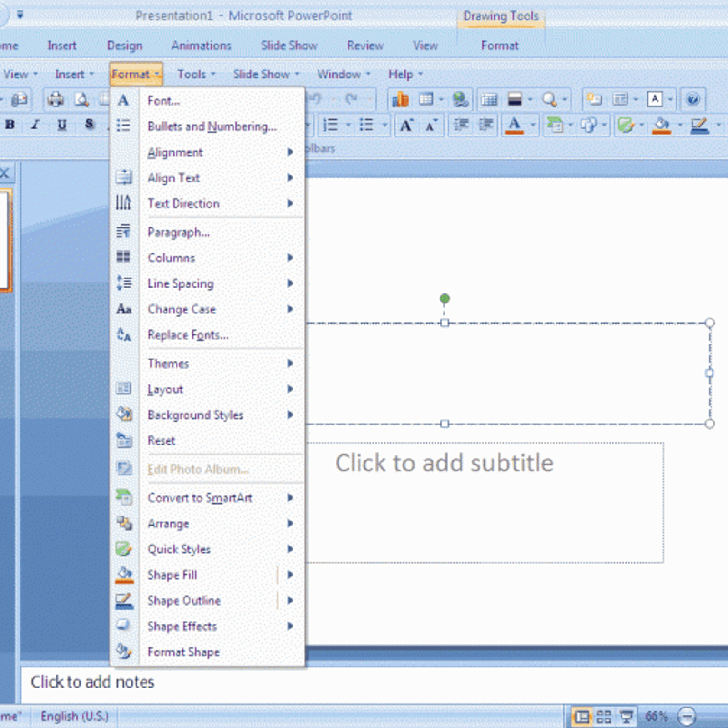This screenshot has width=728, height=728.
Task: Adjust the zoom slider at bottom right
Action: (705, 716)
